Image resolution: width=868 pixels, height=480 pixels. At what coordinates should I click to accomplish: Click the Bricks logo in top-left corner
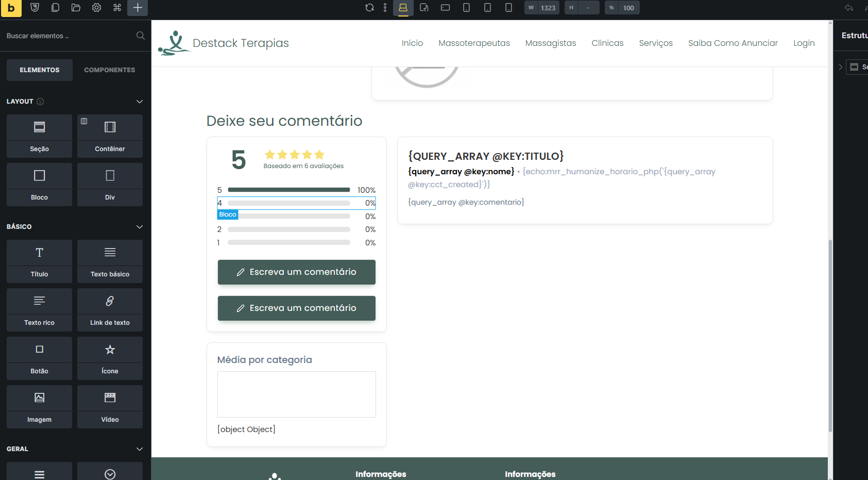tap(11, 8)
